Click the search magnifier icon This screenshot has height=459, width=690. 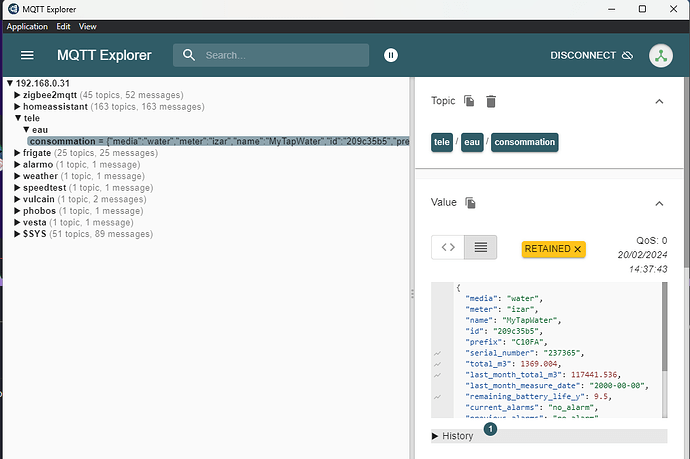[x=189, y=55]
